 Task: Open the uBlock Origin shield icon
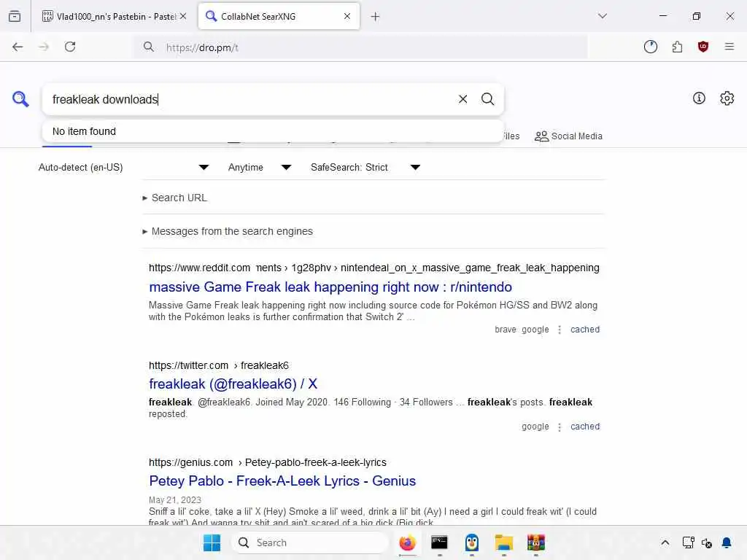pyautogui.click(x=703, y=47)
